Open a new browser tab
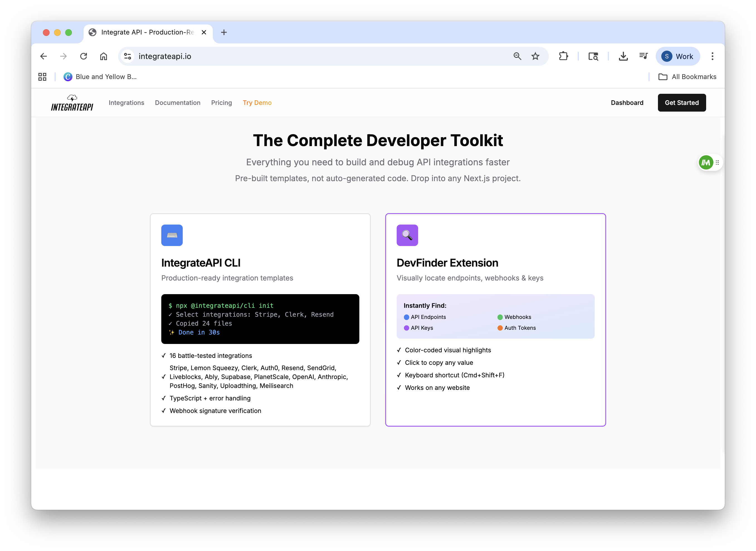Screen dimensions: 756x551 [x=224, y=32]
